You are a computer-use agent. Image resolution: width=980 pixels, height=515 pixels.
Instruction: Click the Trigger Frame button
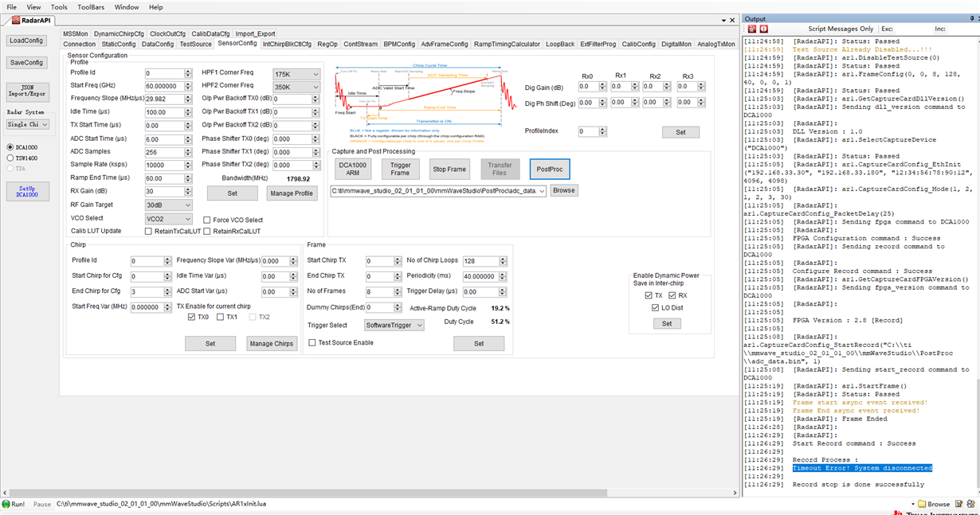401,169
